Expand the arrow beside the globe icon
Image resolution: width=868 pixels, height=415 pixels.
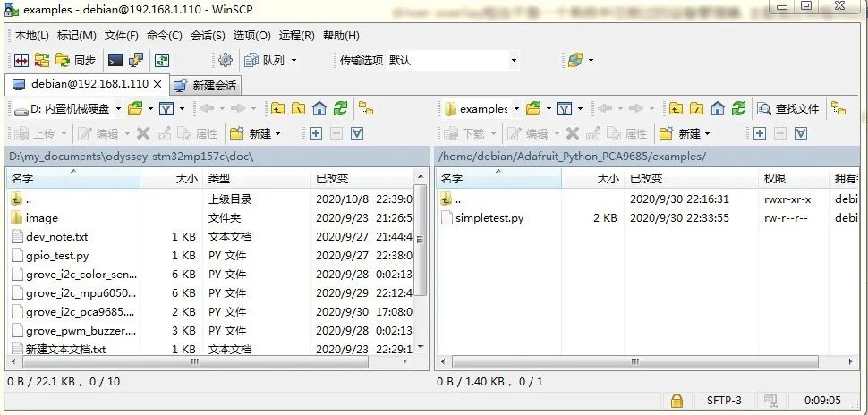(591, 60)
